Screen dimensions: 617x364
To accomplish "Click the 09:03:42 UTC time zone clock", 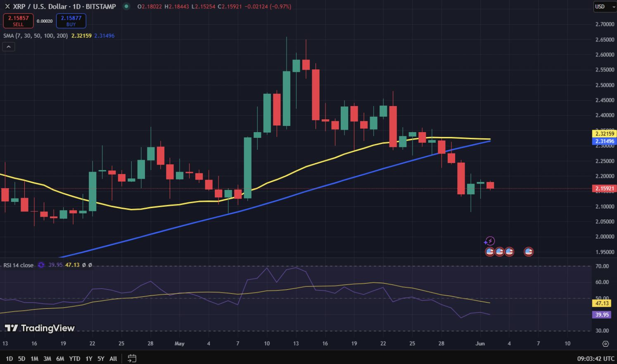I will point(596,359).
